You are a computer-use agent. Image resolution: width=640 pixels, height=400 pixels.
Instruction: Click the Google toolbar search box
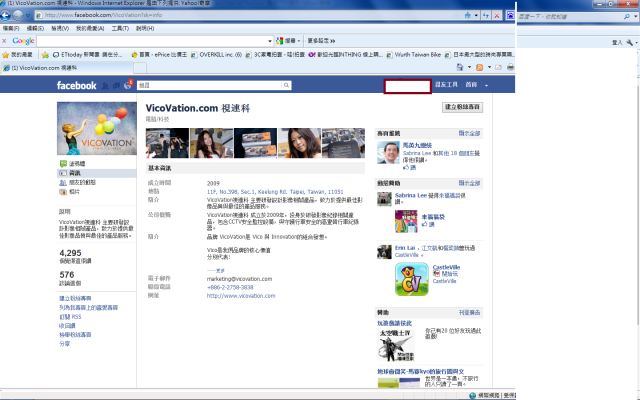point(152,41)
